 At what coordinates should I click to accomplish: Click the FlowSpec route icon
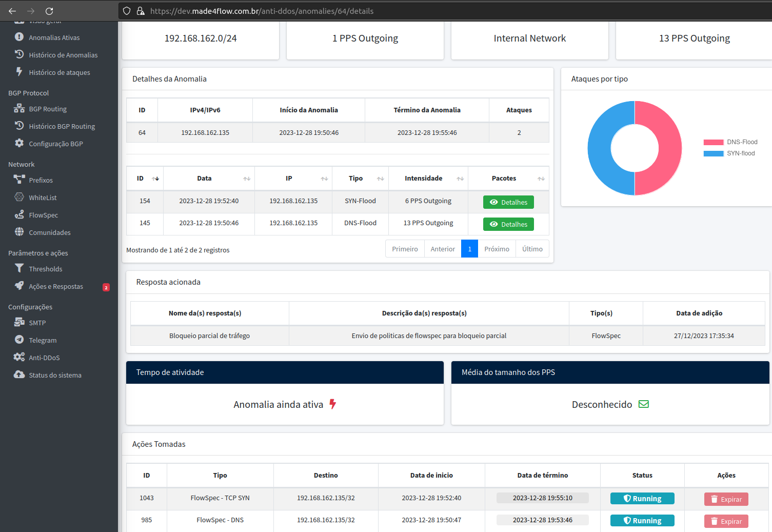(19, 214)
